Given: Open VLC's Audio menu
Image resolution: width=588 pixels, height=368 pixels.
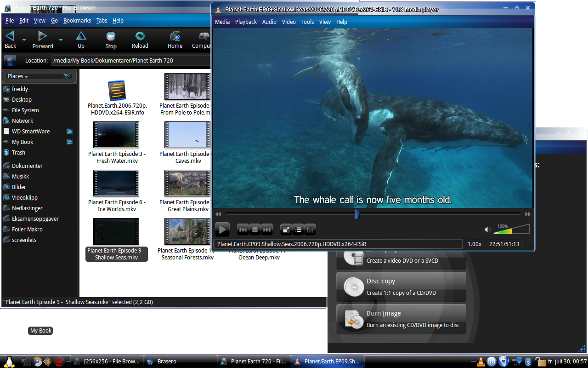Looking at the screenshot, I should (x=269, y=22).
